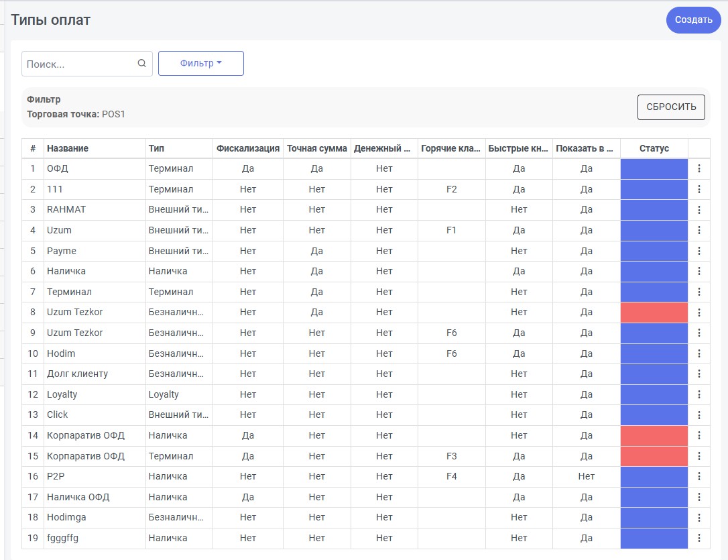Image resolution: width=728 pixels, height=560 pixels.
Task: Select the Долг клиенту name cell
Action: click(95, 374)
